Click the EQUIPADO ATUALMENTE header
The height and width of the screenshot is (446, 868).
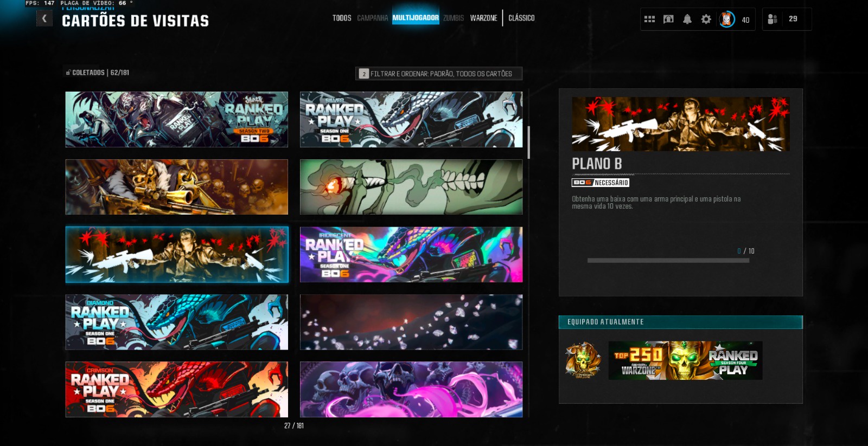coord(680,322)
